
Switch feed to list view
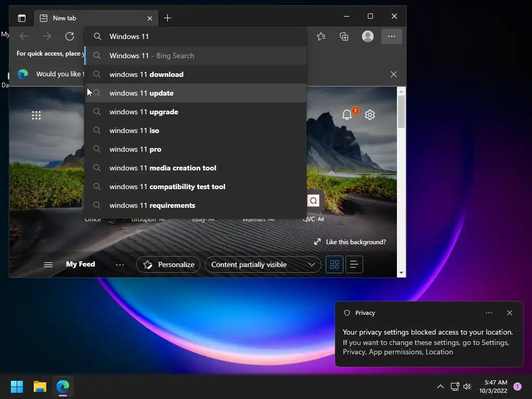click(x=354, y=264)
